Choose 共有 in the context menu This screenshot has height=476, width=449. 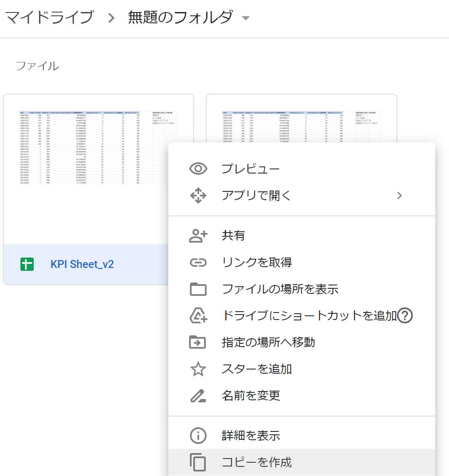point(302,236)
